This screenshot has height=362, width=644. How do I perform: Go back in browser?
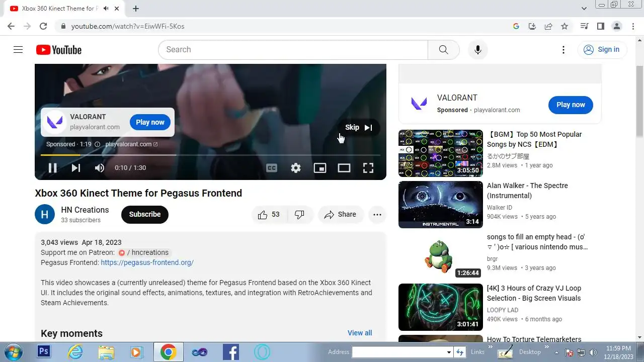tap(11, 26)
